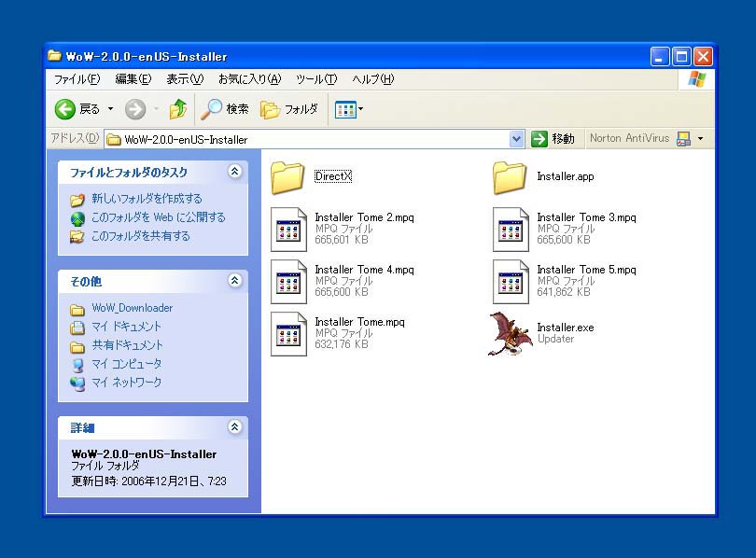
Task: Select the Installer.exe dragon icon
Action: 511,333
